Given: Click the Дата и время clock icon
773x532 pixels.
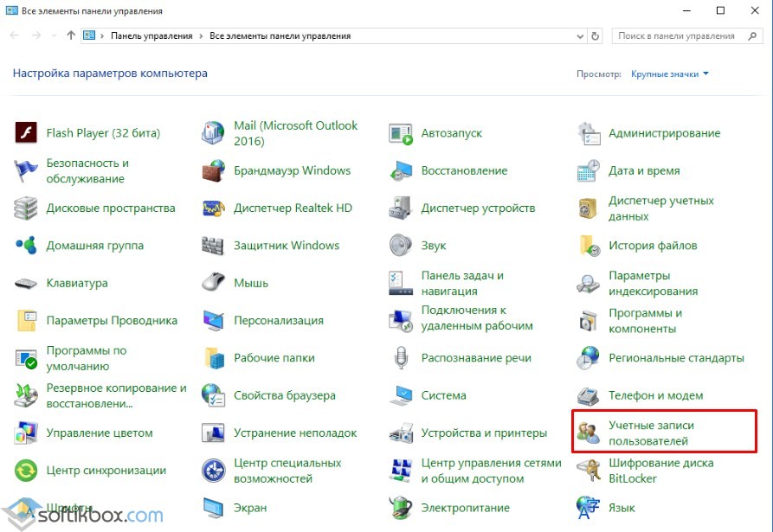Looking at the screenshot, I should coord(589,171).
